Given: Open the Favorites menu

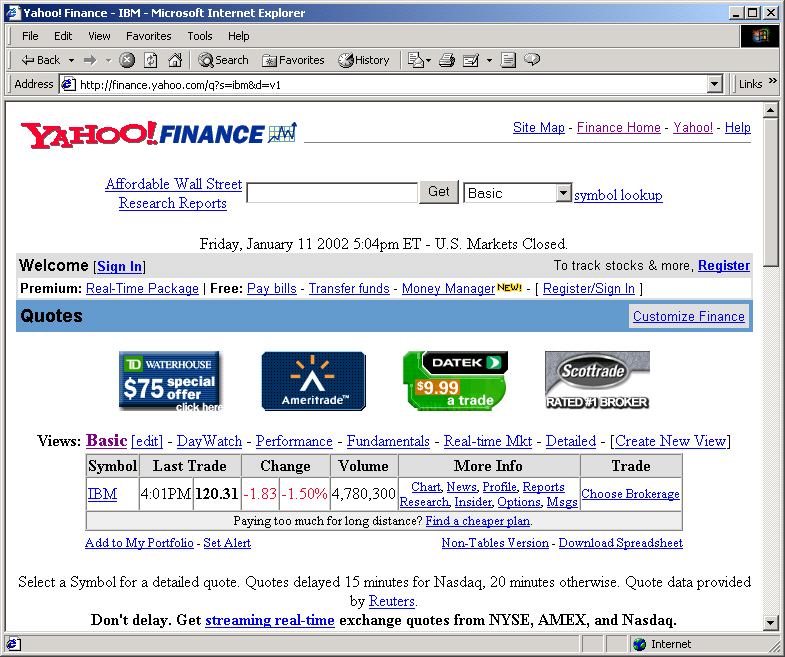Looking at the screenshot, I should pyautogui.click(x=149, y=36).
